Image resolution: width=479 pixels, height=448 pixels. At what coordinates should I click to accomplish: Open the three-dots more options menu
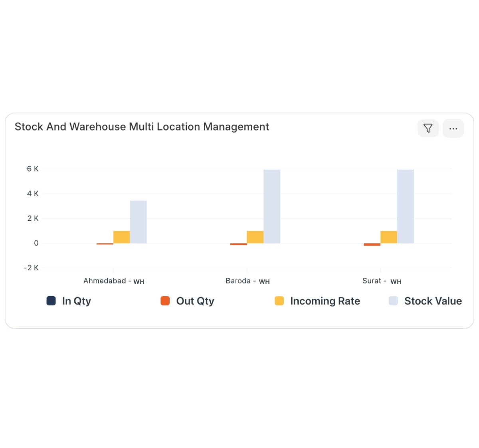(453, 129)
